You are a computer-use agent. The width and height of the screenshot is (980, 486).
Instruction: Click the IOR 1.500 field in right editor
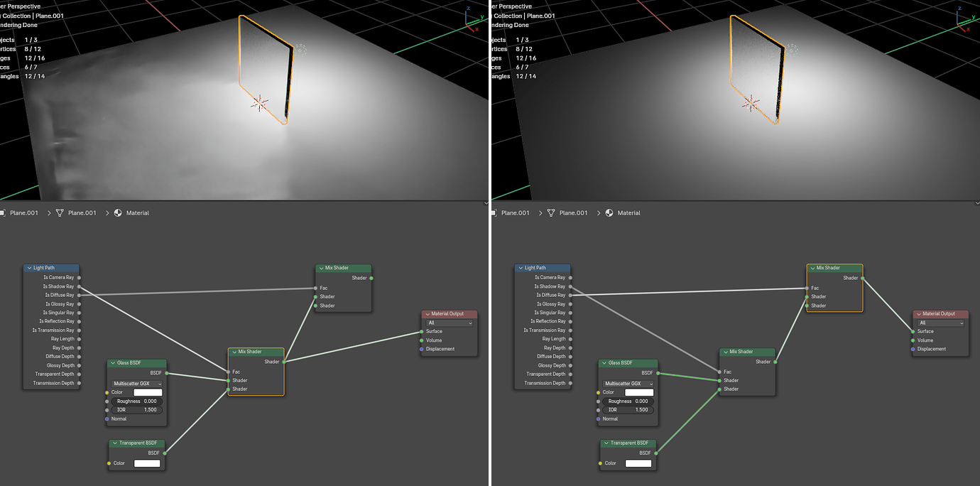point(628,410)
